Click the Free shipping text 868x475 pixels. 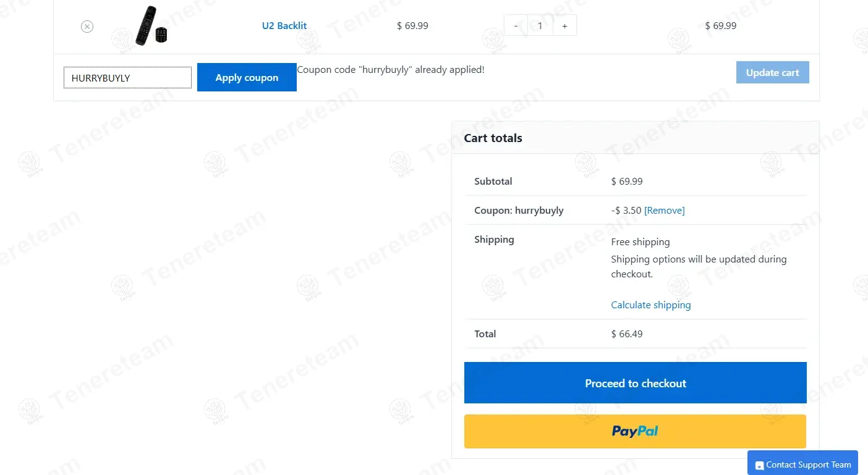(x=640, y=242)
